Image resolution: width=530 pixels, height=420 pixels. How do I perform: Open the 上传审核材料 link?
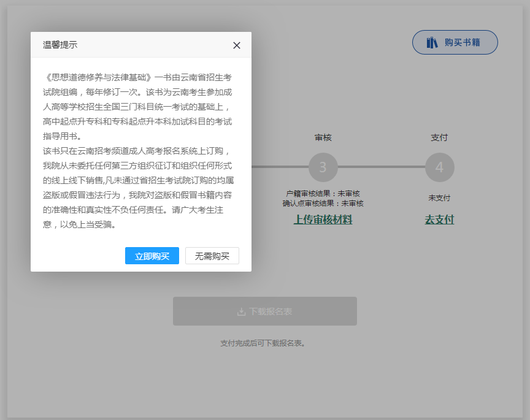(323, 220)
